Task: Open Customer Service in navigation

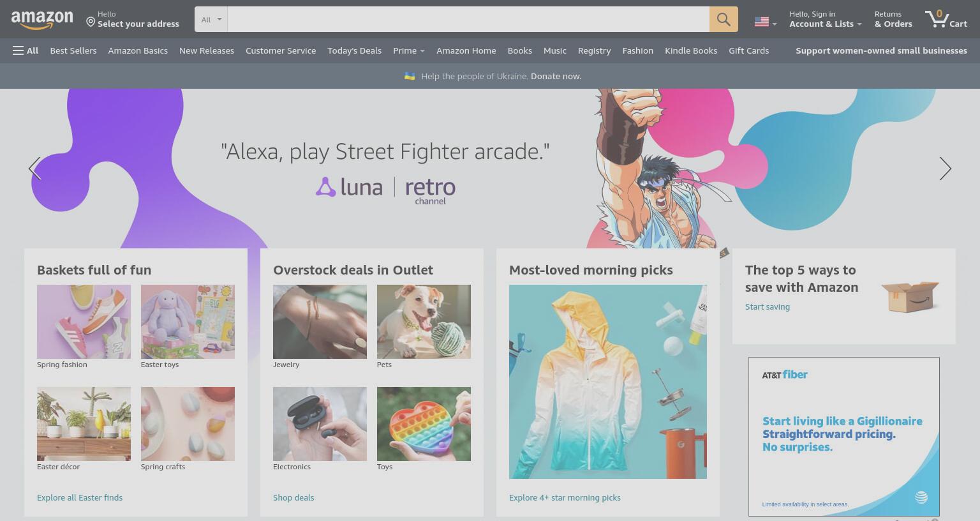Action: [281, 50]
